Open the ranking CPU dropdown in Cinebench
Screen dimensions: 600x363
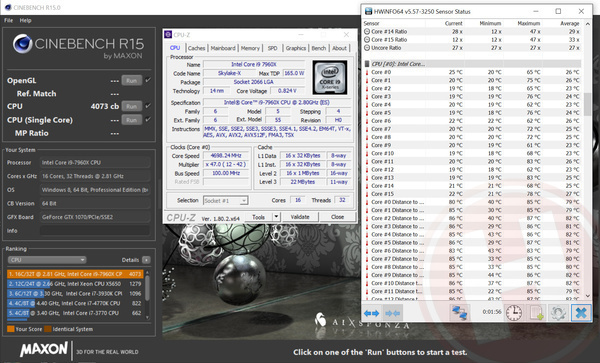click(47, 260)
